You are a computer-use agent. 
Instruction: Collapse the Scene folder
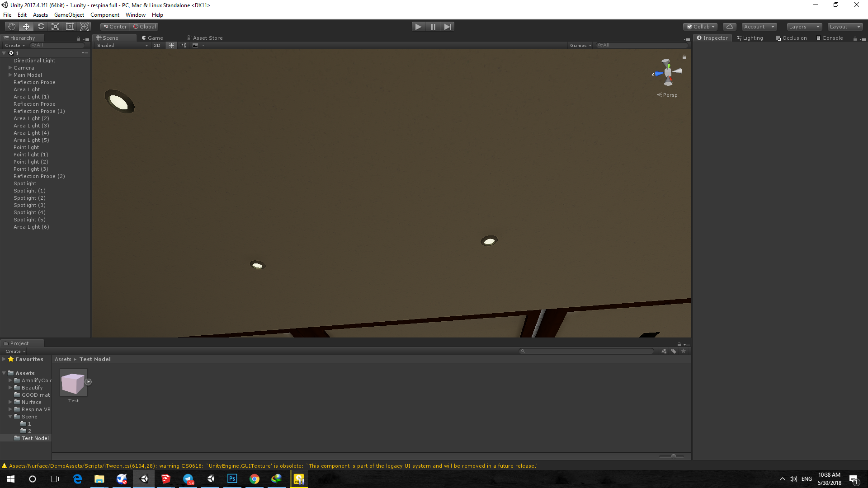click(x=10, y=417)
